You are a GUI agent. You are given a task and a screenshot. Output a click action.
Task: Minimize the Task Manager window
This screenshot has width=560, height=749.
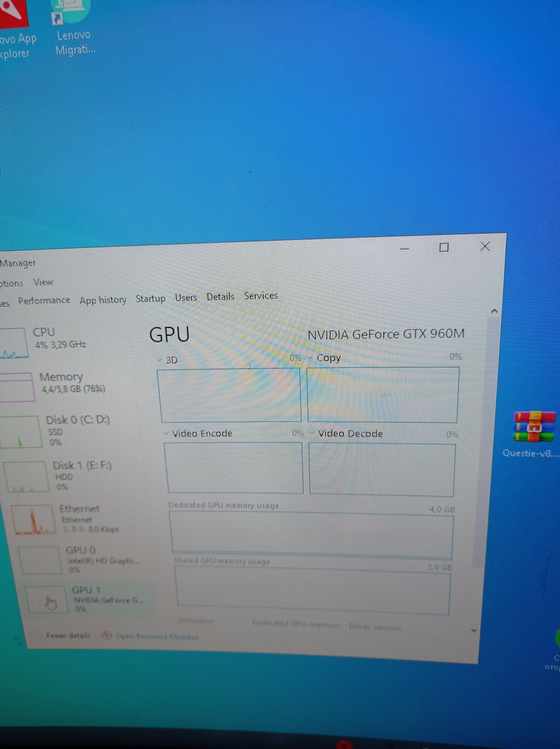pos(405,248)
